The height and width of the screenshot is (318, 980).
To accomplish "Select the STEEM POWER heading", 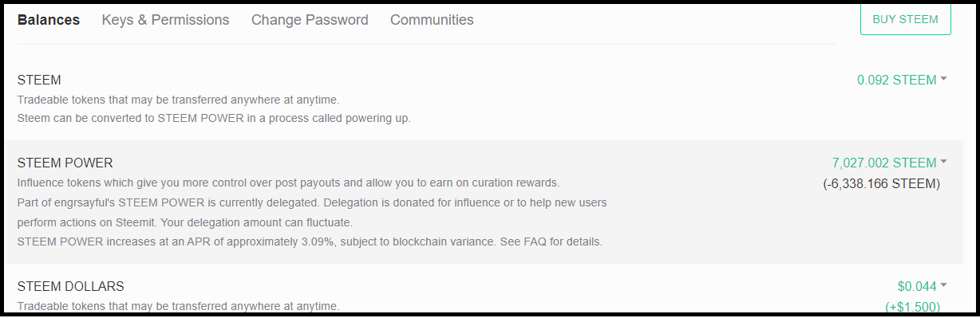I will (65, 163).
